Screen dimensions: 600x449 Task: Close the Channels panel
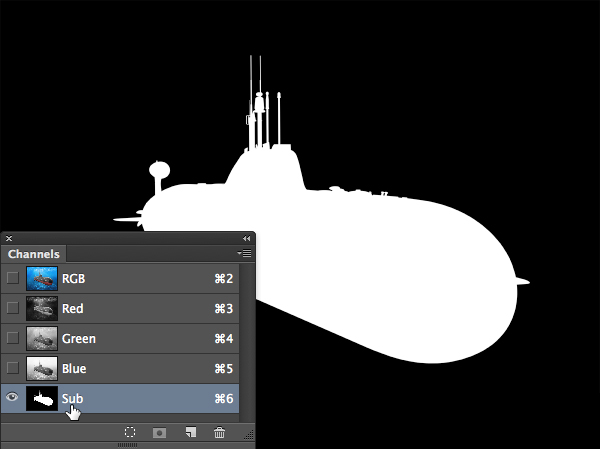(9, 238)
